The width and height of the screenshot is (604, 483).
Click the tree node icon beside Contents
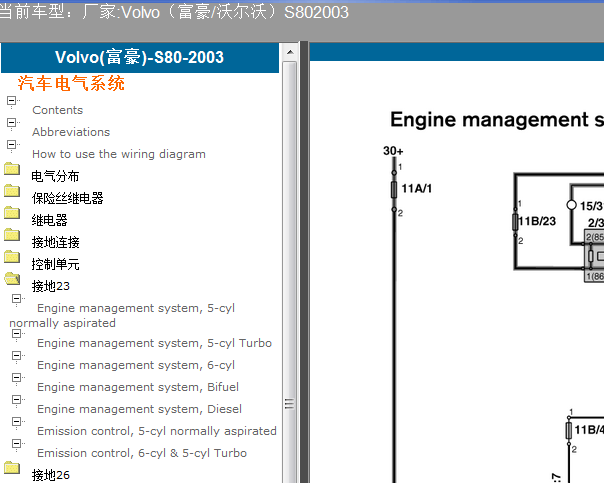click(x=12, y=101)
